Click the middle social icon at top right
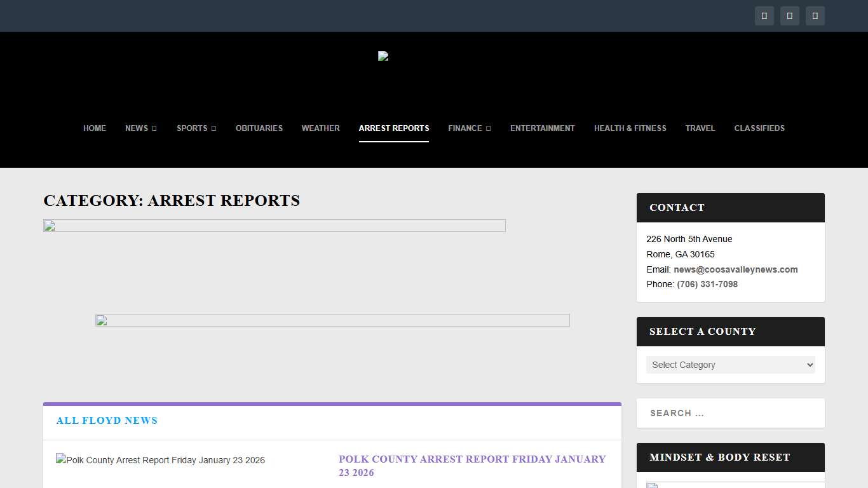 pos(790,16)
